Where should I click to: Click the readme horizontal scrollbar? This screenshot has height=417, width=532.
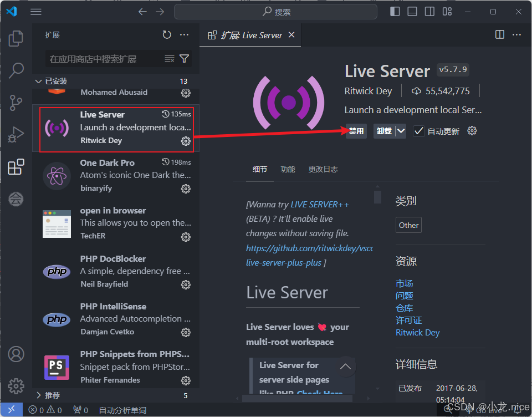tap(297, 398)
